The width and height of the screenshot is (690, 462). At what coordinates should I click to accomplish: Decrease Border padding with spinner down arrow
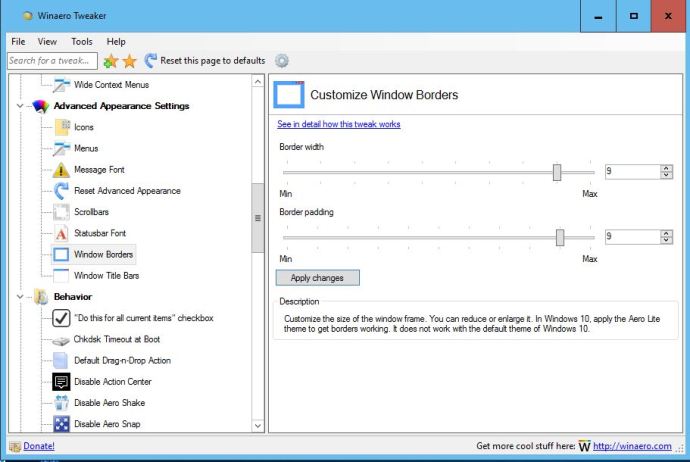coord(666,240)
